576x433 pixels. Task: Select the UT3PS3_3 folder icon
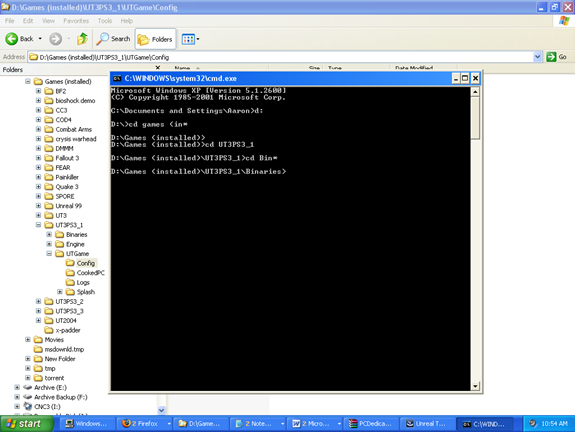(x=49, y=311)
